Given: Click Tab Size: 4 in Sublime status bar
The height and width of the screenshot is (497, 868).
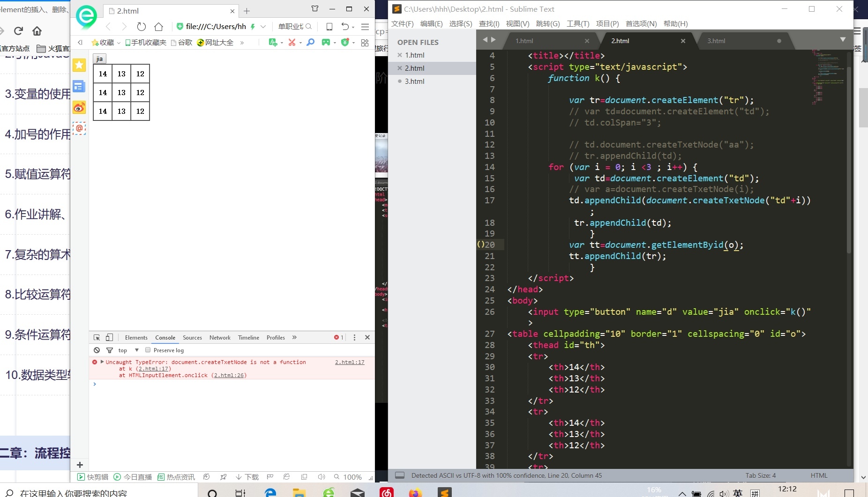Looking at the screenshot, I should click(761, 475).
